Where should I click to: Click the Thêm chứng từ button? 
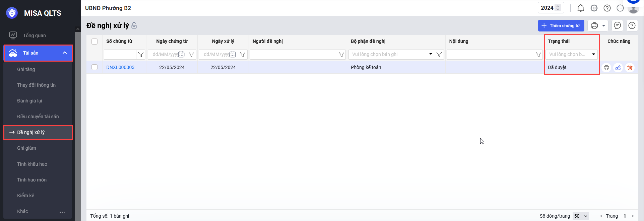point(561,25)
